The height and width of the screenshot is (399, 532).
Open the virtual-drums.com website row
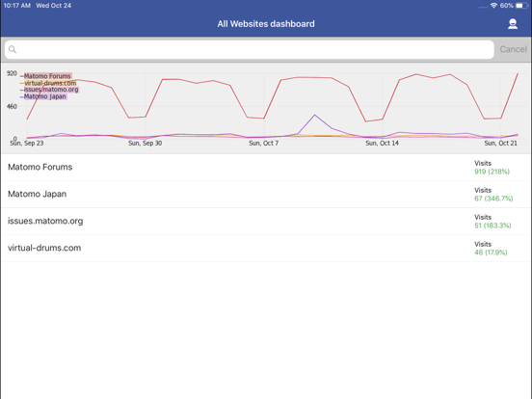[266, 248]
